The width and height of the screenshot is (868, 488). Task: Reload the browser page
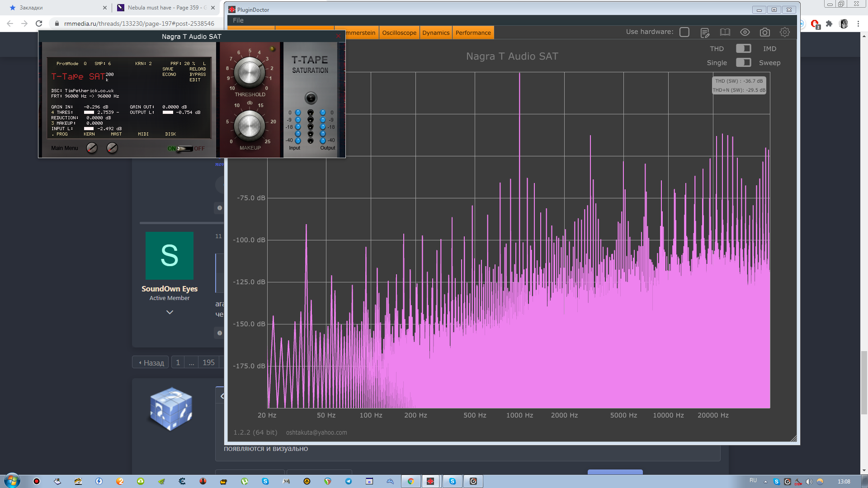[39, 23]
